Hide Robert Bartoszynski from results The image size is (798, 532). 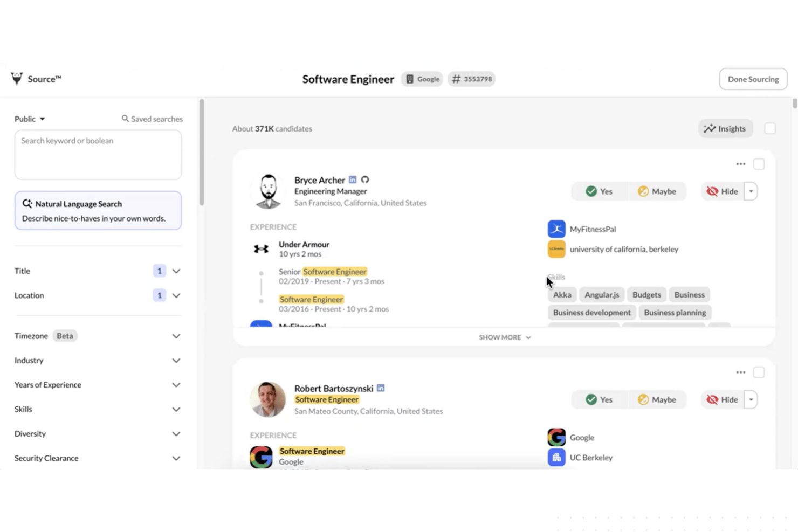pyautogui.click(x=723, y=399)
